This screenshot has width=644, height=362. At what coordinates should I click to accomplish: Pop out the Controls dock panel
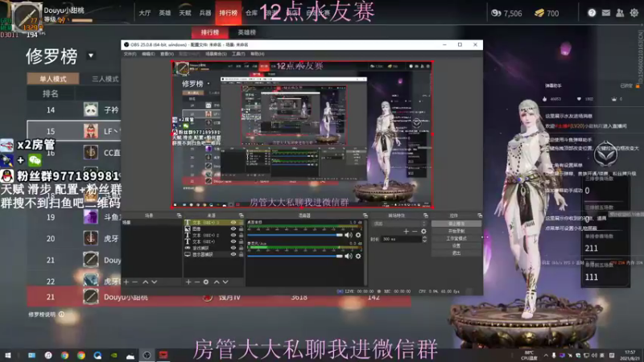click(x=480, y=216)
